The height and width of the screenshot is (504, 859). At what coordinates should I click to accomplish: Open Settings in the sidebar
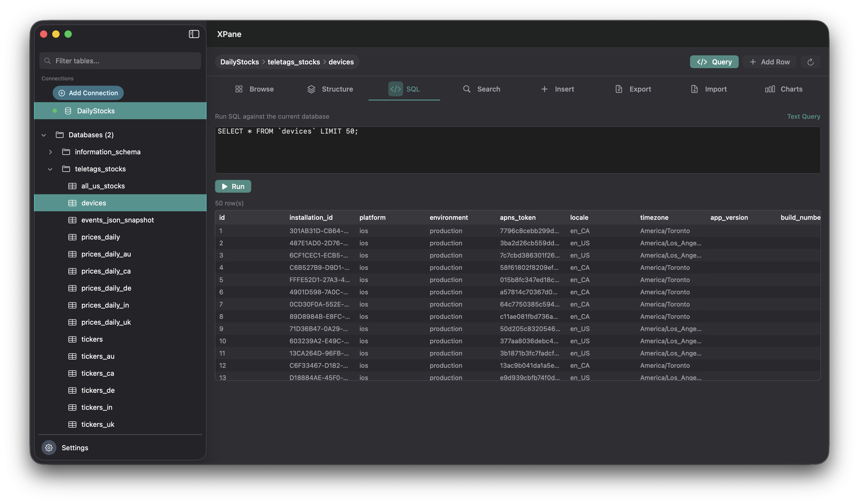[75, 448]
